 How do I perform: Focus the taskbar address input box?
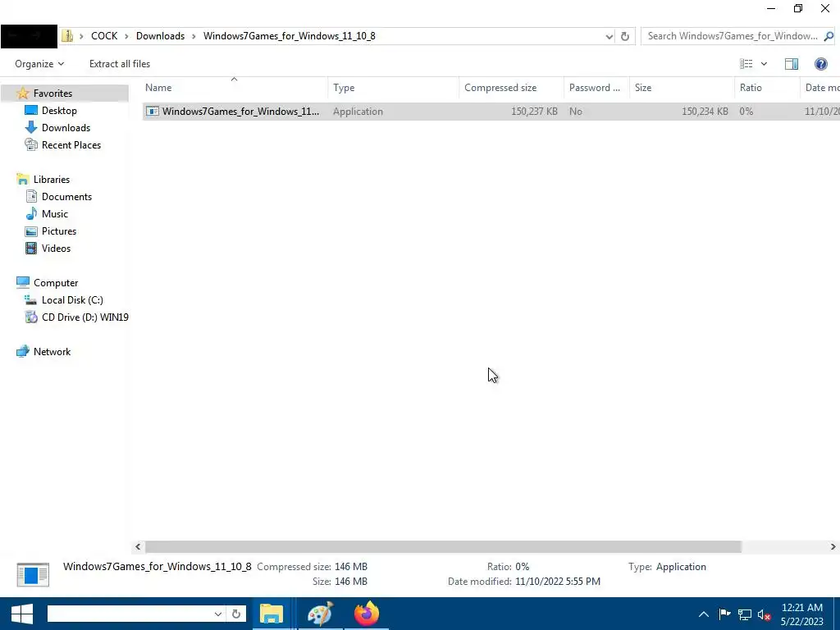coord(130,614)
